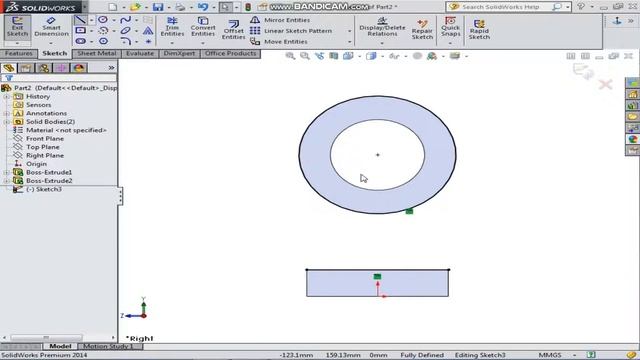
Task: Expand the Boss-Extrude2 feature node
Action: click(6, 181)
